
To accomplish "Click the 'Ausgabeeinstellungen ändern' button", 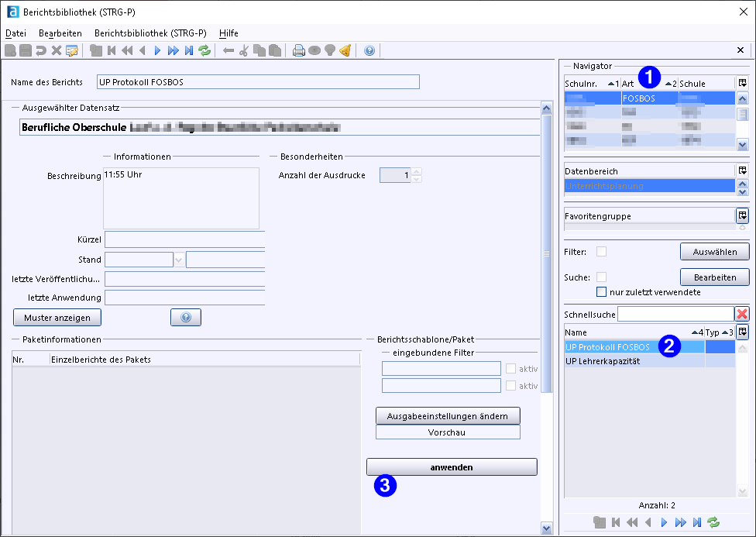I will coord(448,416).
